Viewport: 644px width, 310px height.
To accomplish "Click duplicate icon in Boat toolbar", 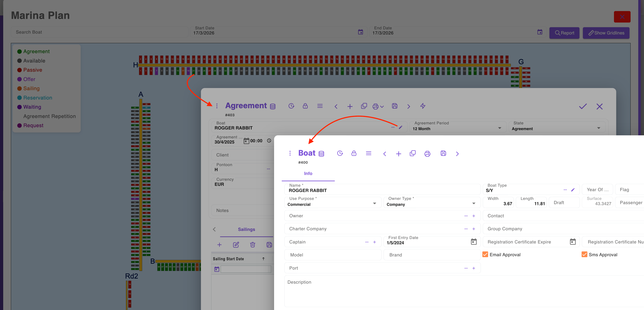I will (413, 153).
